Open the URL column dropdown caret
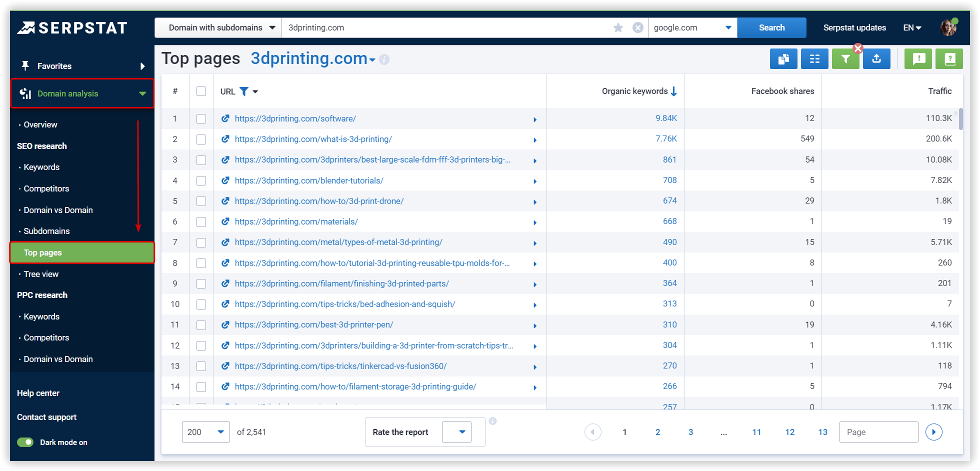This screenshot has width=980, height=471. (255, 91)
